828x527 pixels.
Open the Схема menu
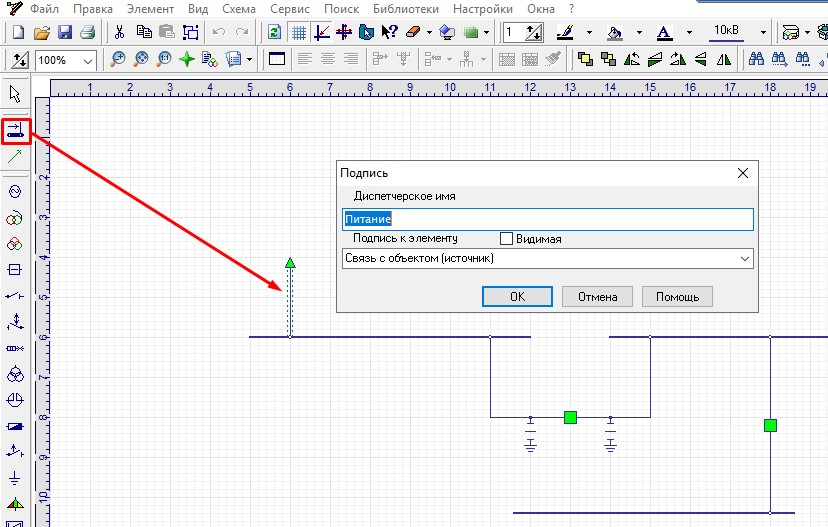(x=239, y=8)
